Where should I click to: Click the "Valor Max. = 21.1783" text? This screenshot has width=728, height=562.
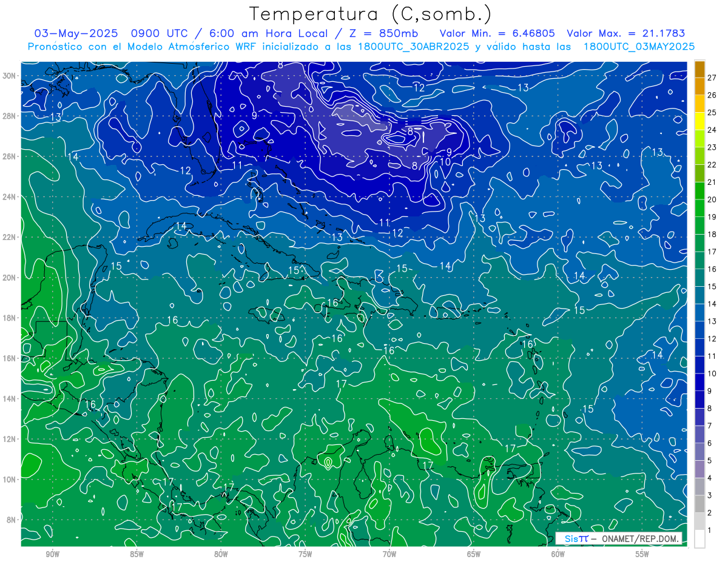pyautogui.click(x=626, y=33)
